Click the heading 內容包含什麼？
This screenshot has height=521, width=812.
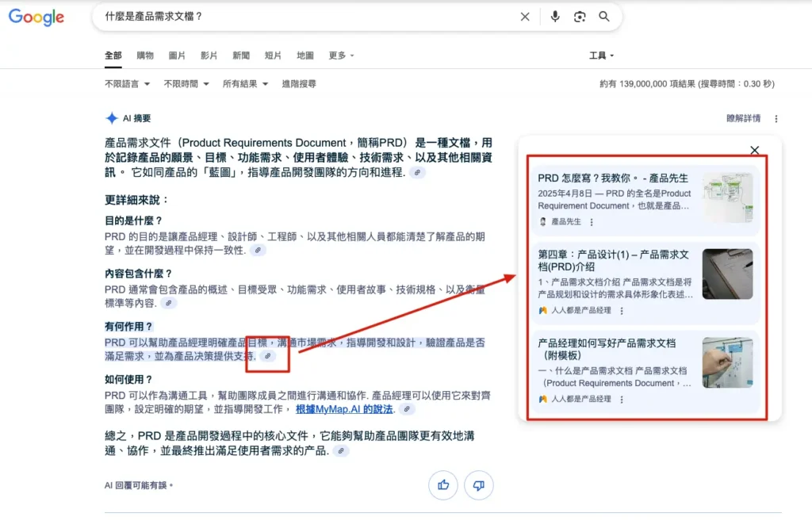coord(138,274)
